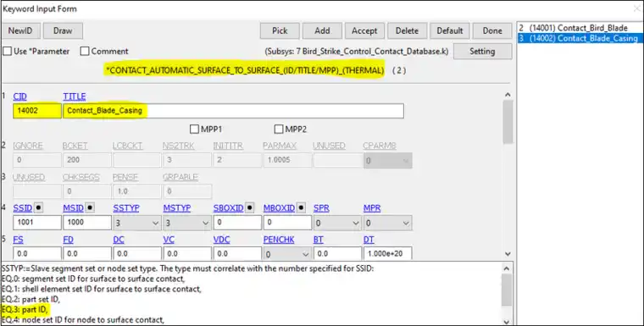Click the VDC label link
Image resolution: width=644 pixels, height=326 pixels.
[x=221, y=240]
